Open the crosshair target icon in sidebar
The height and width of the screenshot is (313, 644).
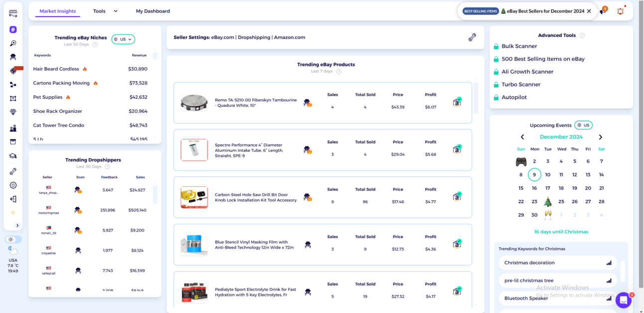tap(13, 71)
